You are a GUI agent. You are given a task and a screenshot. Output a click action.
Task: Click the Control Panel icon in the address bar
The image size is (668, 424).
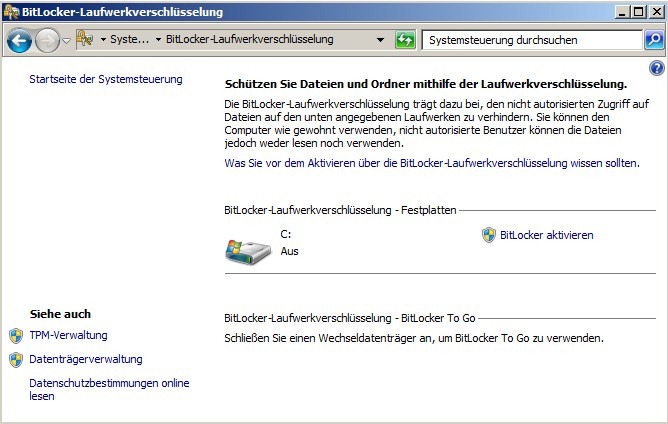(x=86, y=40)
